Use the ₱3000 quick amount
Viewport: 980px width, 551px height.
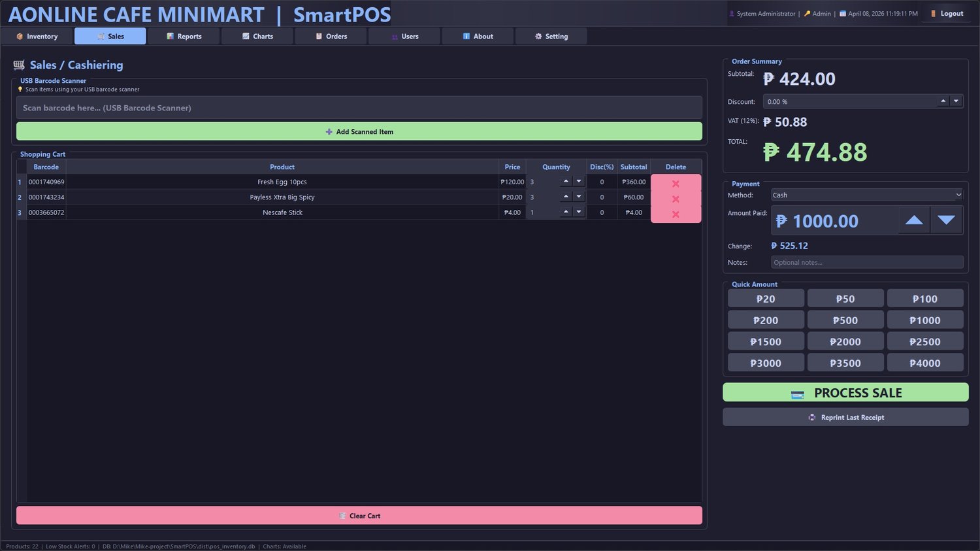[x=766, y=363]
